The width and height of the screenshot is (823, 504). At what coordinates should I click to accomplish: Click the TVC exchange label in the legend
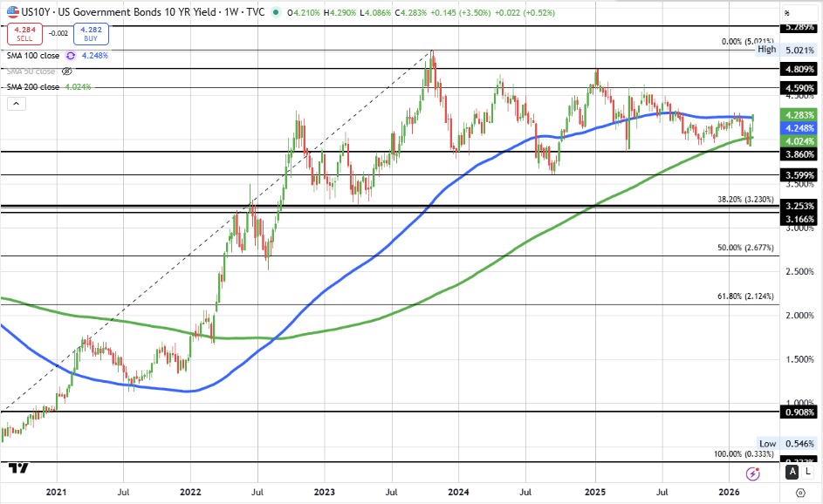click(x=255, y=11)
